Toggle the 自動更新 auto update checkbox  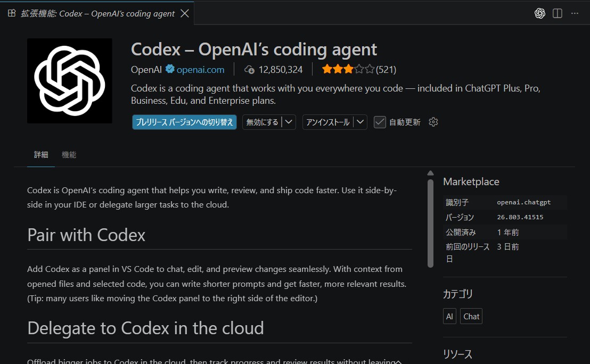(x=380, y=122)
